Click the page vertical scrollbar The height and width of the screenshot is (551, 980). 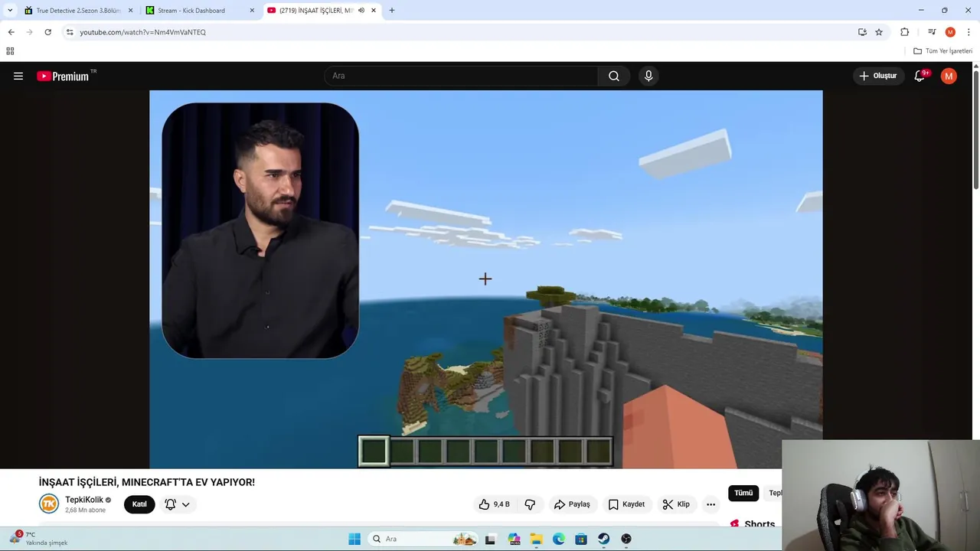[x=975, y=129]
